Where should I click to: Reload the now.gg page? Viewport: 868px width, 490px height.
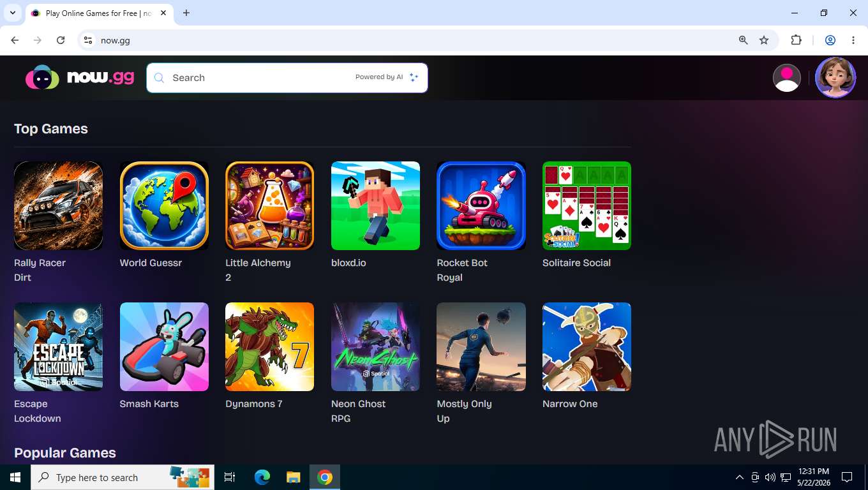tap(61, 40)
